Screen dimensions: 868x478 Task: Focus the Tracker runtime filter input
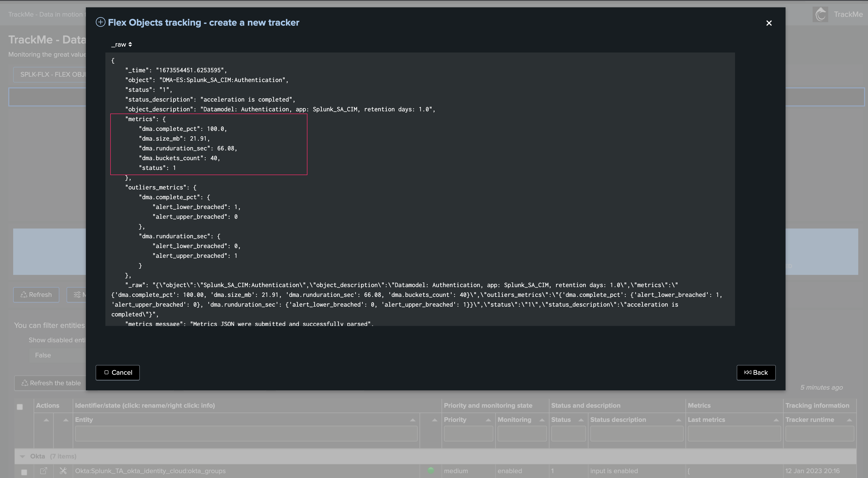tap(819, 434)
